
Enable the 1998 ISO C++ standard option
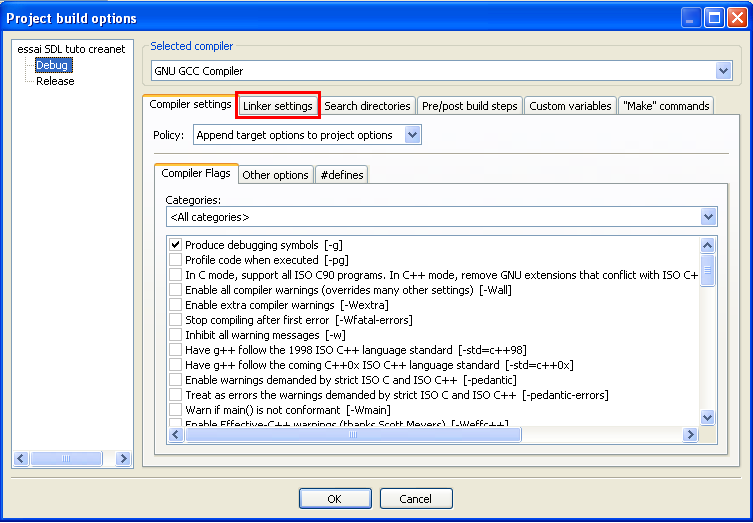pos(175,350)
